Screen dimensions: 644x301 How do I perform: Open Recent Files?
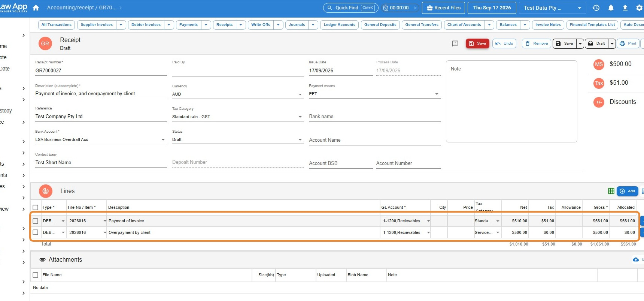(x=444, y=8)
